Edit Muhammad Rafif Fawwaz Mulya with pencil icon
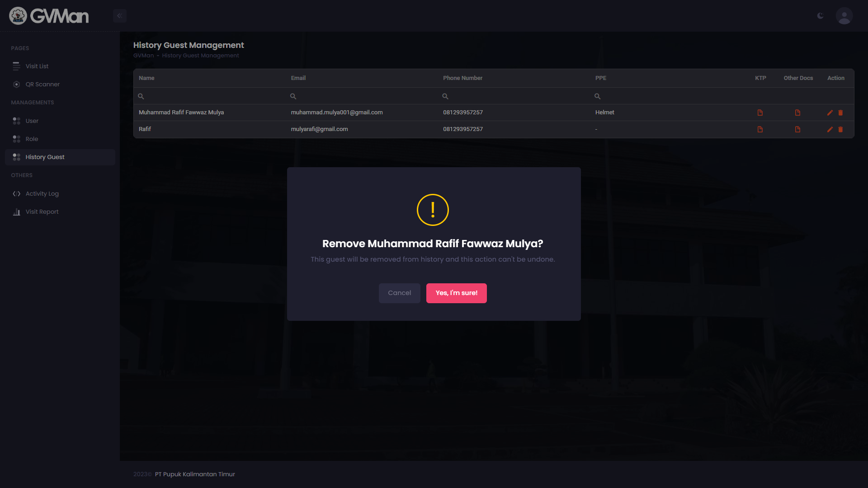 (x=830, y=113)
